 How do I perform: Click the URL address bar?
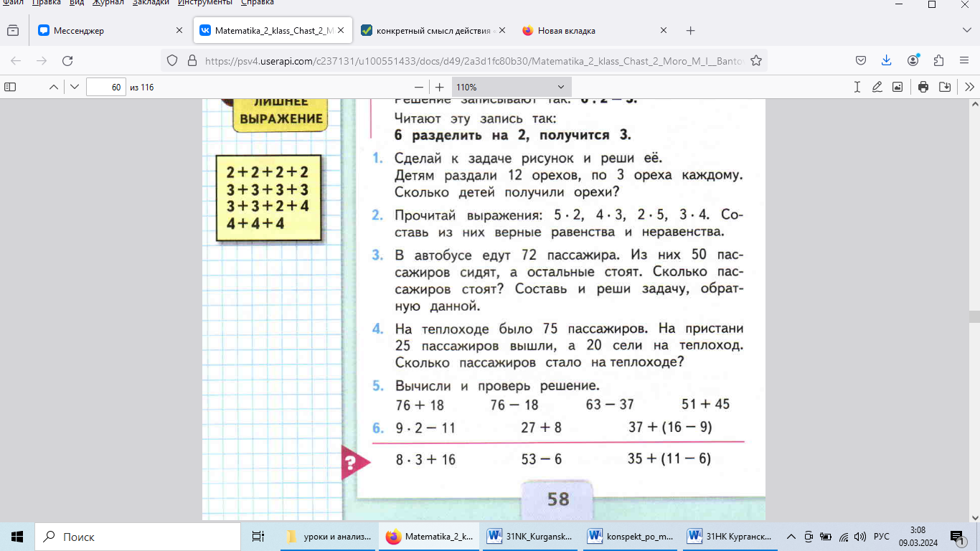(x=473, y=61)
